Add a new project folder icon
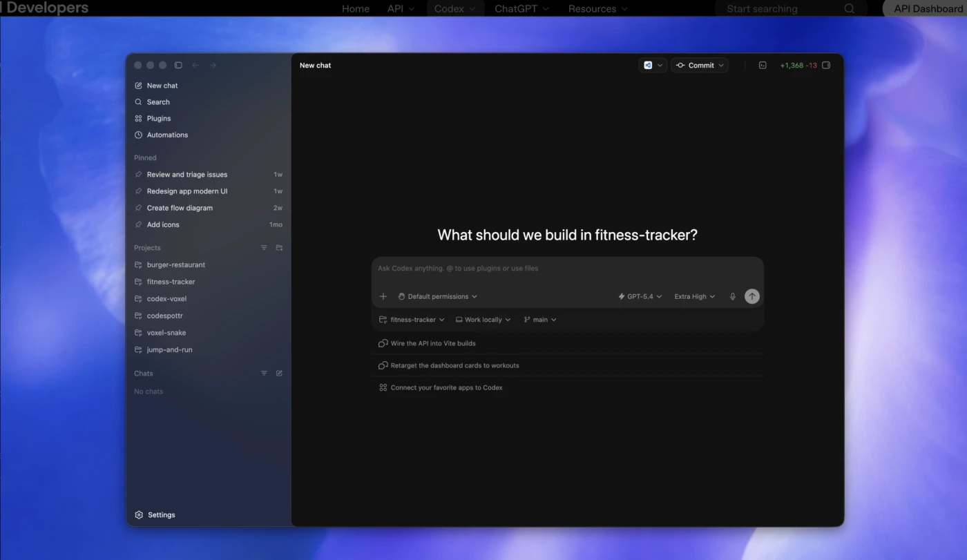This screenshot has height=560, width=967. [x=279, y=248]
